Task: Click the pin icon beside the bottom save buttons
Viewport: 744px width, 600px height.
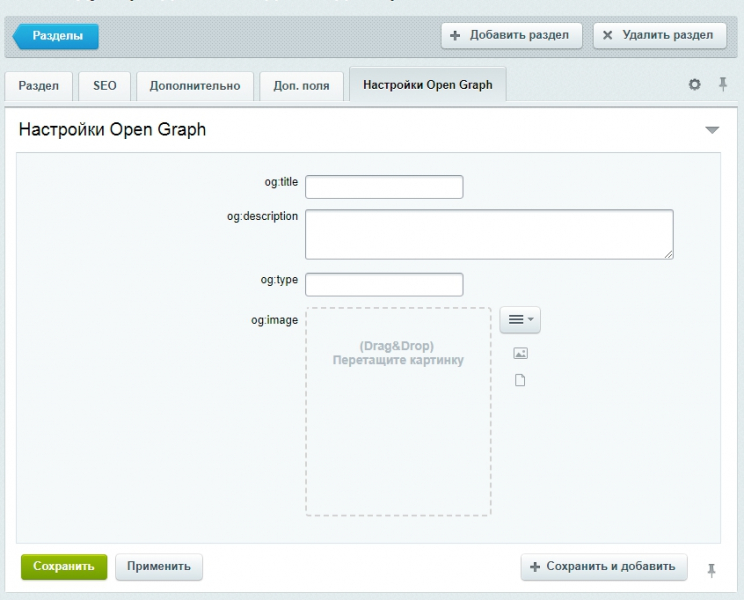Action: pyautogui.click(x=712, y=569)
